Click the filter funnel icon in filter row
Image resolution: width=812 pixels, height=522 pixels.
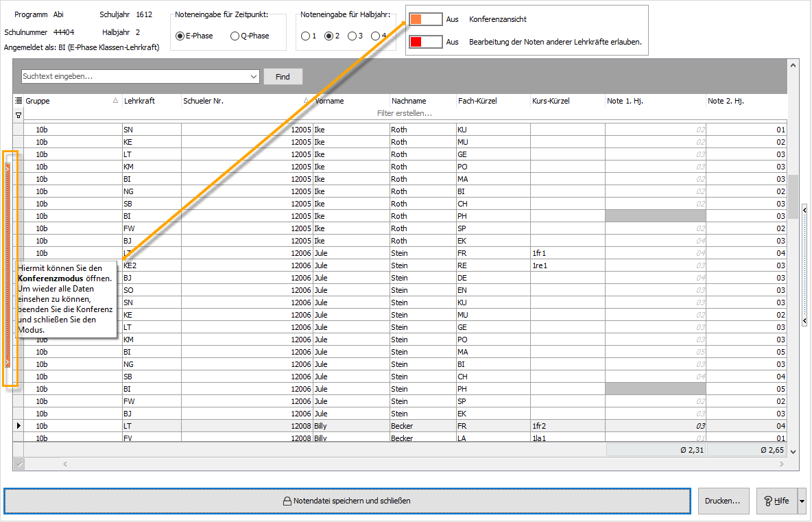click(19, 115)
